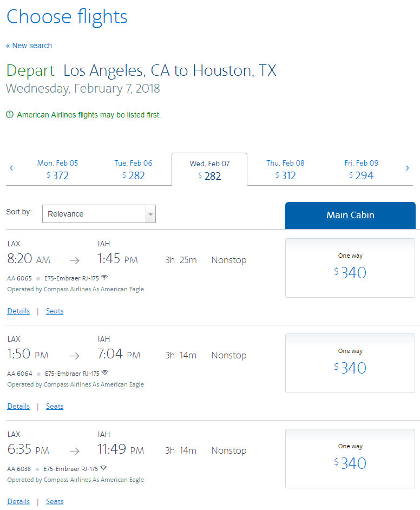Click the info icon beside American Airlines notice
This screenshot has height=510, width=420.
[x=10, y=114]
